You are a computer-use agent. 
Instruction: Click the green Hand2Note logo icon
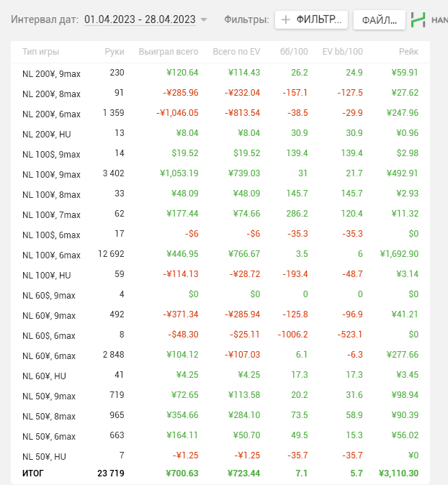(x=418, y=20)
